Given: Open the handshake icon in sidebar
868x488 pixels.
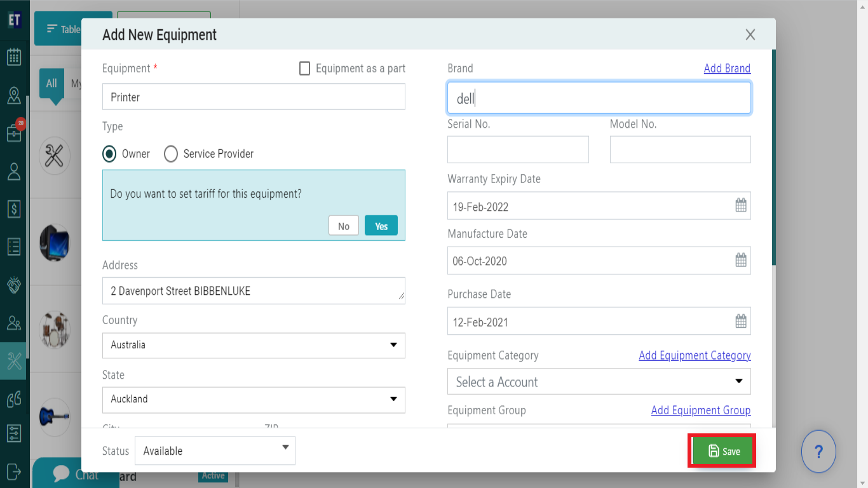Looking at the screenshot, I should [x=14, y=285].
